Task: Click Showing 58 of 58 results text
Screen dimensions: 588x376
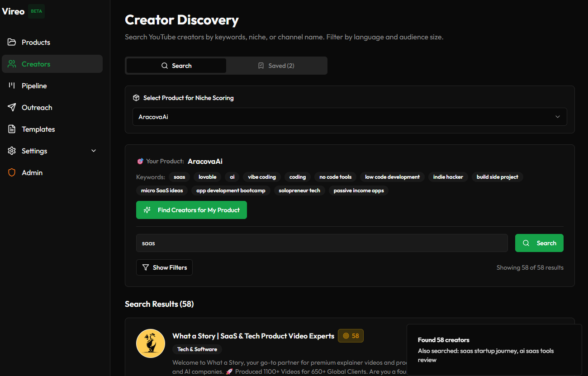Action: point(530,267)
